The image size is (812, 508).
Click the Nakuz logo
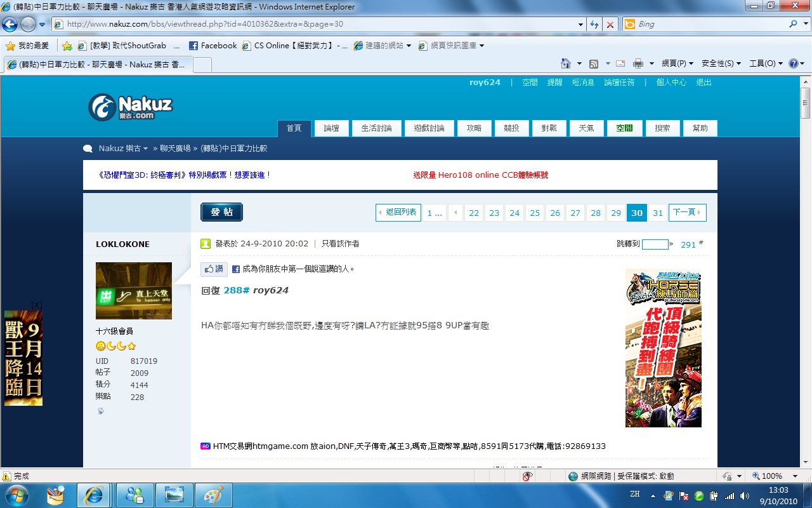(x=130, y=107)
